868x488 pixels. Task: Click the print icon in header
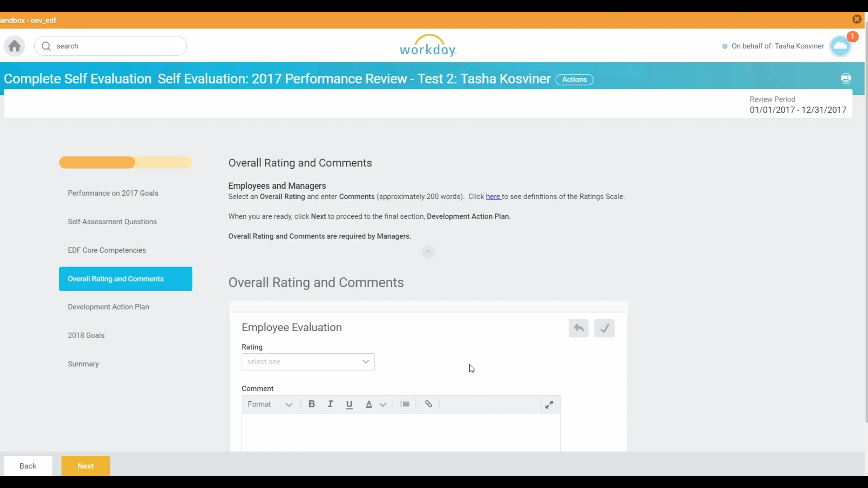point(846,79)
